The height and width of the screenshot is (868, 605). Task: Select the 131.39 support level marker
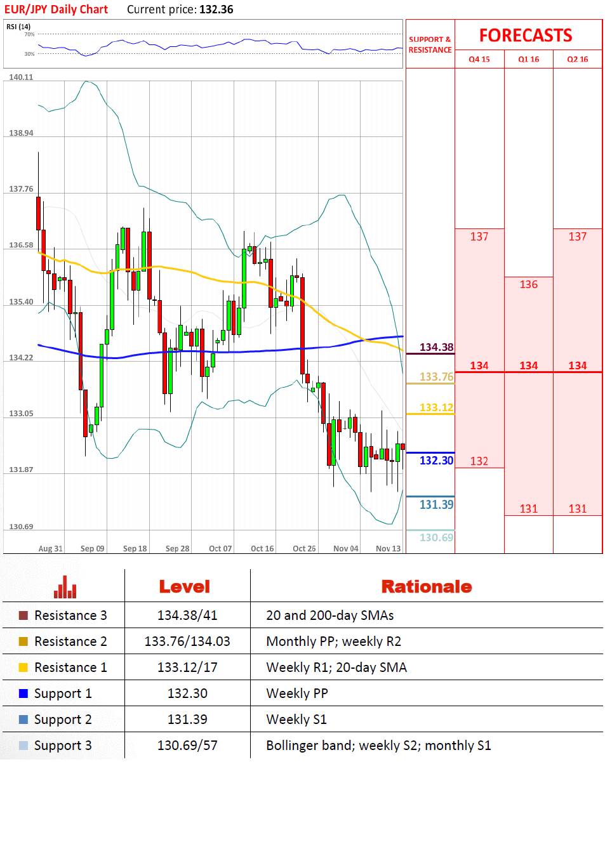pos(436,505)
